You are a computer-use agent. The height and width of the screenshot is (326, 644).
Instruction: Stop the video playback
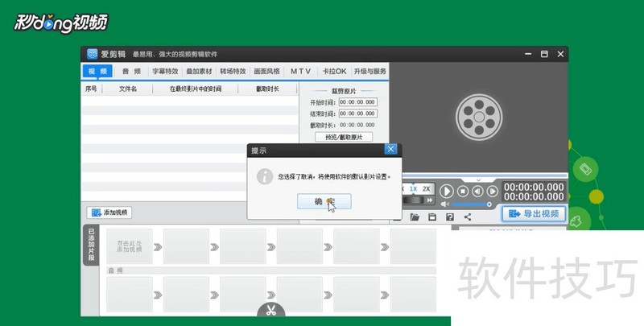pyautogui.click(x=463, y=192)
